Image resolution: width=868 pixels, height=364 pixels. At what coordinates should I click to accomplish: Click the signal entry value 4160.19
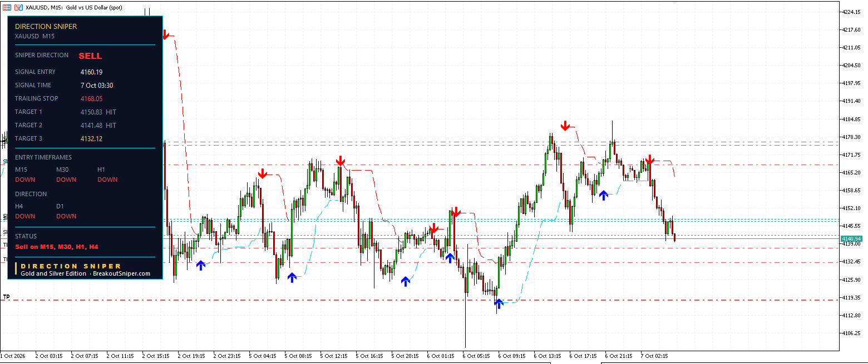click(91, 72)
